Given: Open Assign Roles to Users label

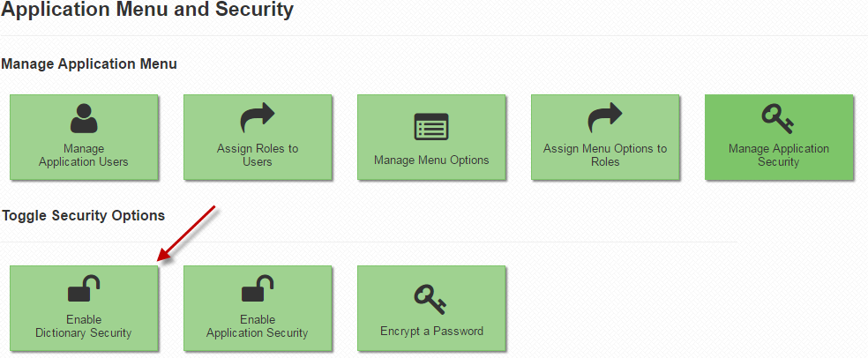Looking at the screenshot, I should 258,155.
